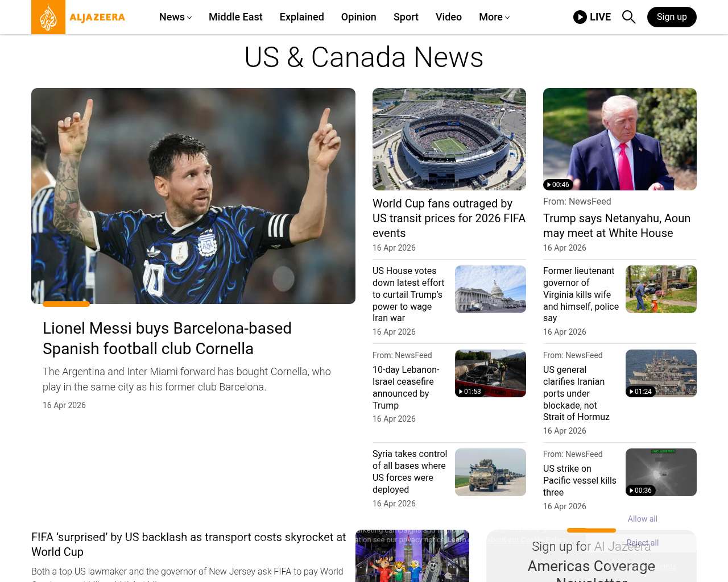Go to the Opinion section

358,17
